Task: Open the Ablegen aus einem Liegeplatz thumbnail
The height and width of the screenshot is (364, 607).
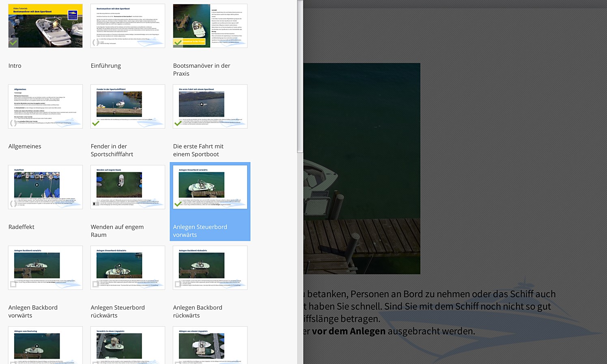Action: coord(210,345)
